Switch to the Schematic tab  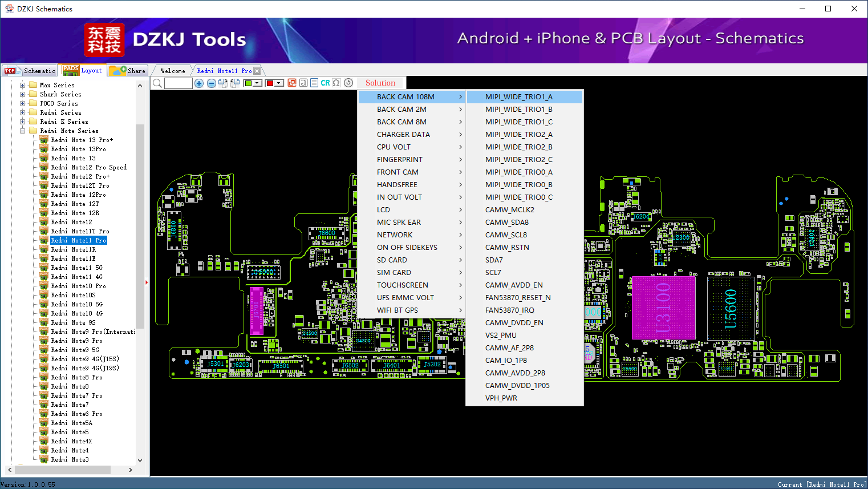coord(30,71)
